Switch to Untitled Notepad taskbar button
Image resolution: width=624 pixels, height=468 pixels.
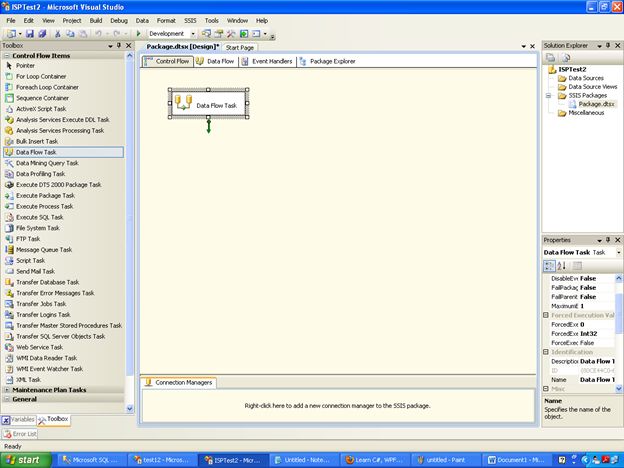(304, 460)
